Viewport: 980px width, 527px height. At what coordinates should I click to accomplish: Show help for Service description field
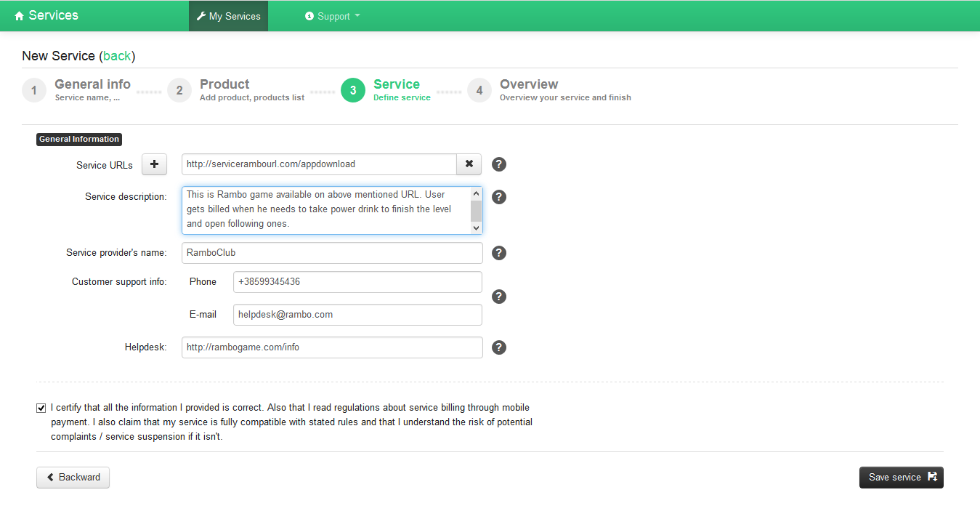pos(499,197)
